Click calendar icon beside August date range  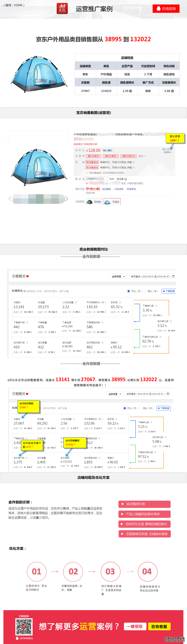168,394
